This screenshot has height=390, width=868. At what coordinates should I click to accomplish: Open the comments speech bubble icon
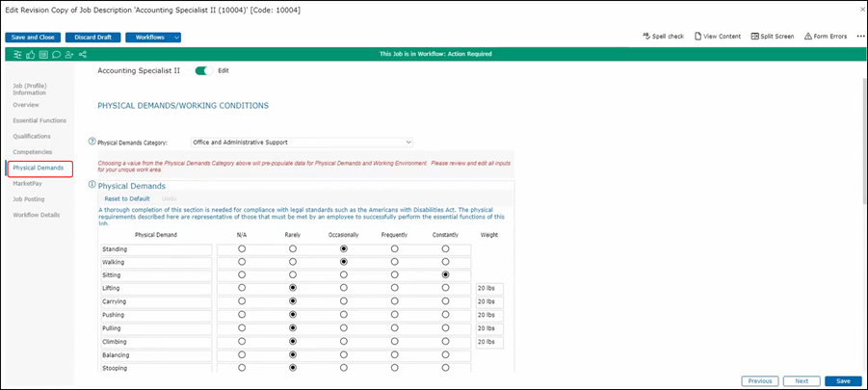click(56, 54)
